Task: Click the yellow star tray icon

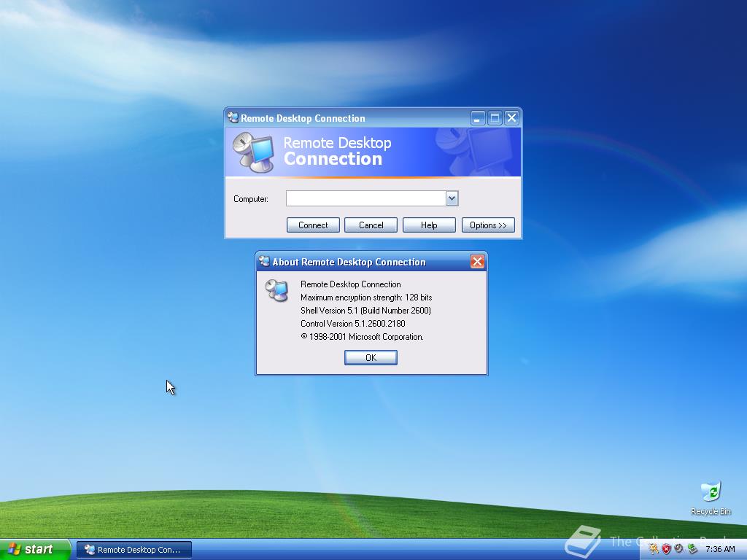Action: coord(654,550)
